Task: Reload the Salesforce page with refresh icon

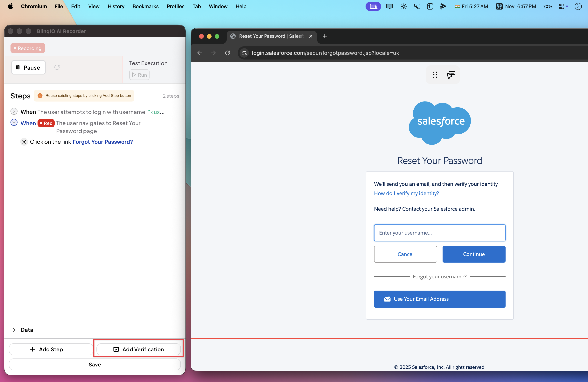Action: tap(227, 53)
